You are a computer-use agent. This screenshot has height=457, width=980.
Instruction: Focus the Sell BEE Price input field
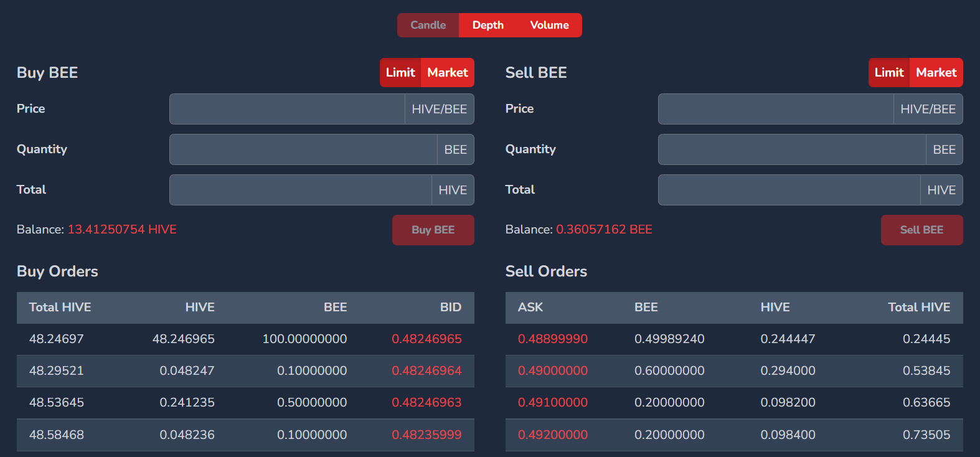click(x=776, y=109)
